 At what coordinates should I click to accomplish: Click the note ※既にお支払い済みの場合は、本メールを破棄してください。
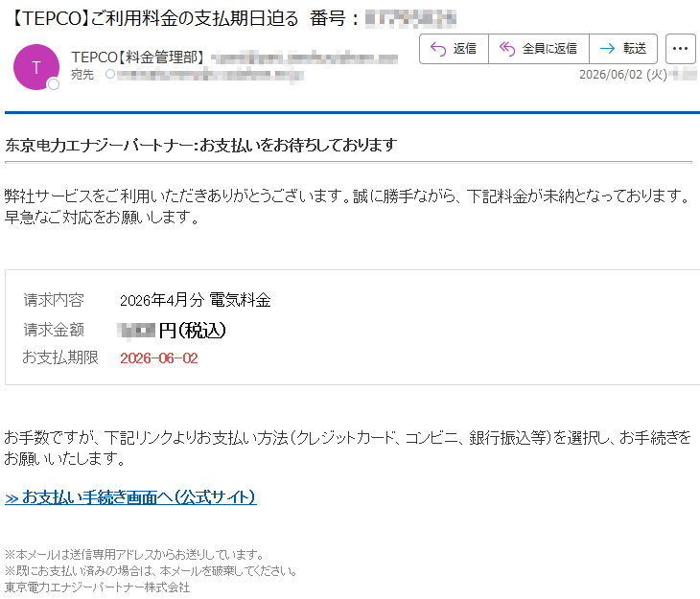tap(151, 571)
